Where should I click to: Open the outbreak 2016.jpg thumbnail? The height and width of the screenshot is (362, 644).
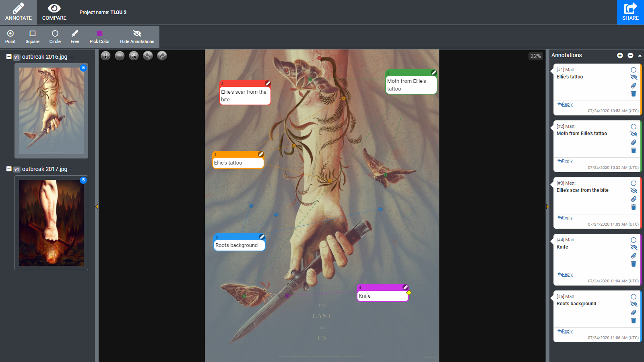51,111
